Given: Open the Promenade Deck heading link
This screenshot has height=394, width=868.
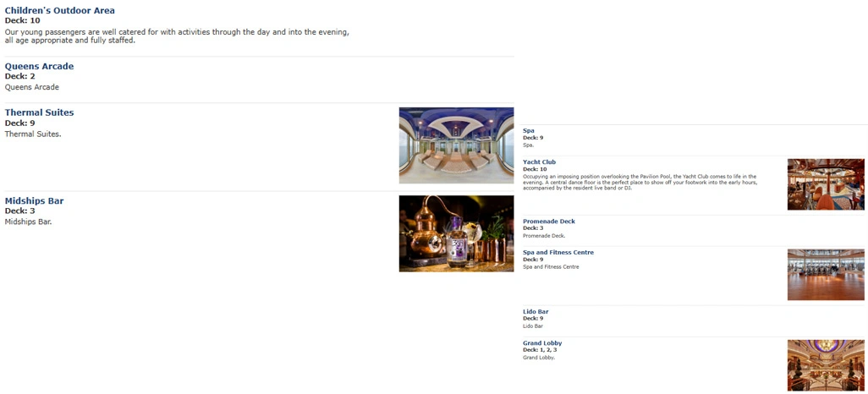Looking at the screenshot, I should click(x=549, y=222).
